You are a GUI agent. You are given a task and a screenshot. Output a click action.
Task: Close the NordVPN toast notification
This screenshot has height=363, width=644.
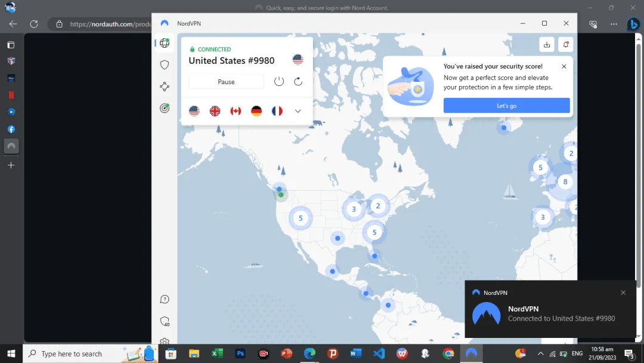click(x=623, y=293)
